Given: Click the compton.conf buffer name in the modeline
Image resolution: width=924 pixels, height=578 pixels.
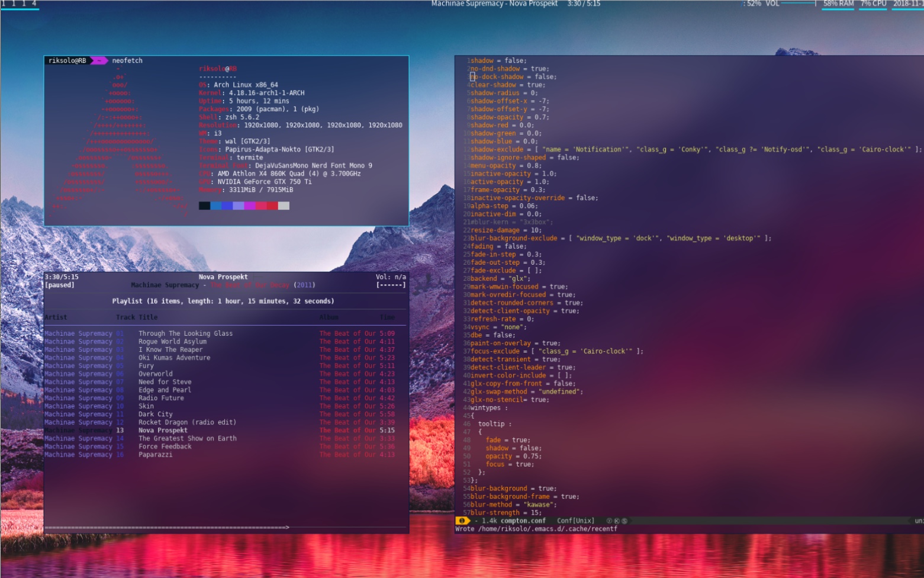Looking at the screenshot, I should click(523, 521).
